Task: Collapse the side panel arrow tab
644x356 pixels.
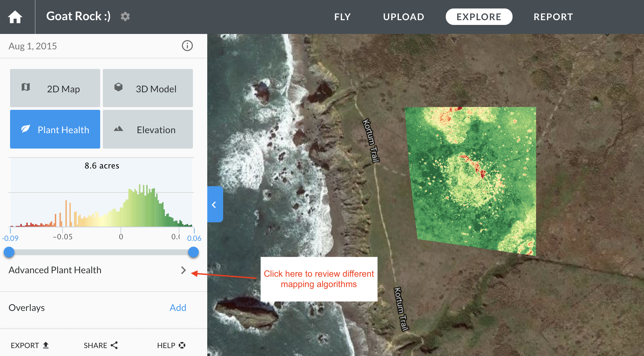Action: (x=214, y=204)
